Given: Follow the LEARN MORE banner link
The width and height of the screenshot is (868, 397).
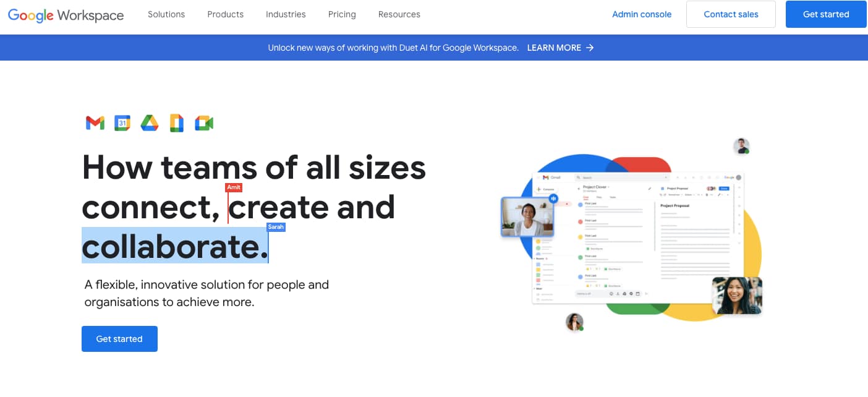Looking at the screenshot, I should 554,48.
